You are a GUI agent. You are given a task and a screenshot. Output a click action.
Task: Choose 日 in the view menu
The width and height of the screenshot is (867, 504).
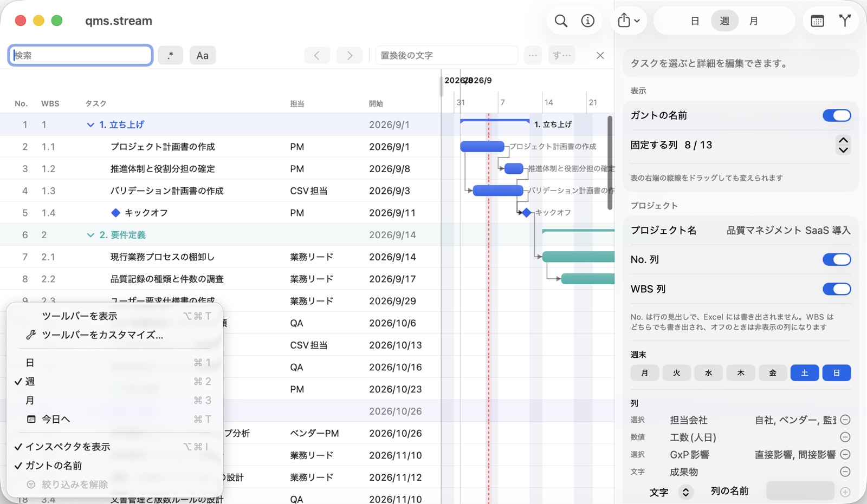115,363
